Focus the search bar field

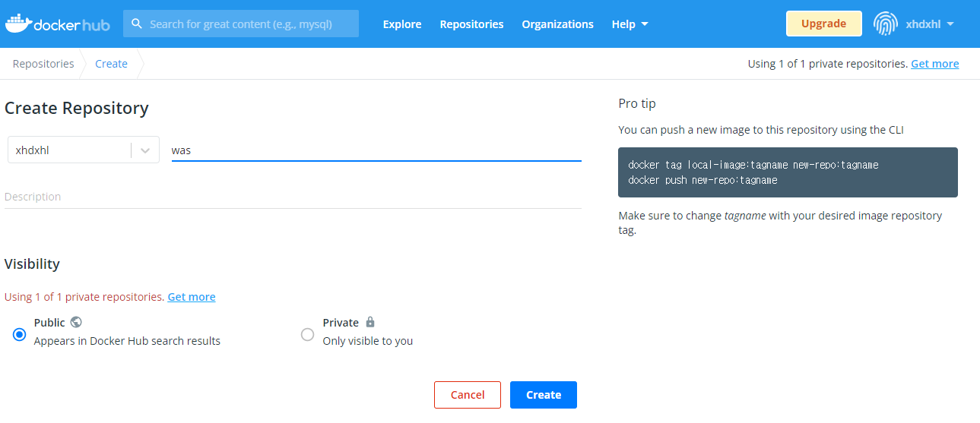point(241,24)
